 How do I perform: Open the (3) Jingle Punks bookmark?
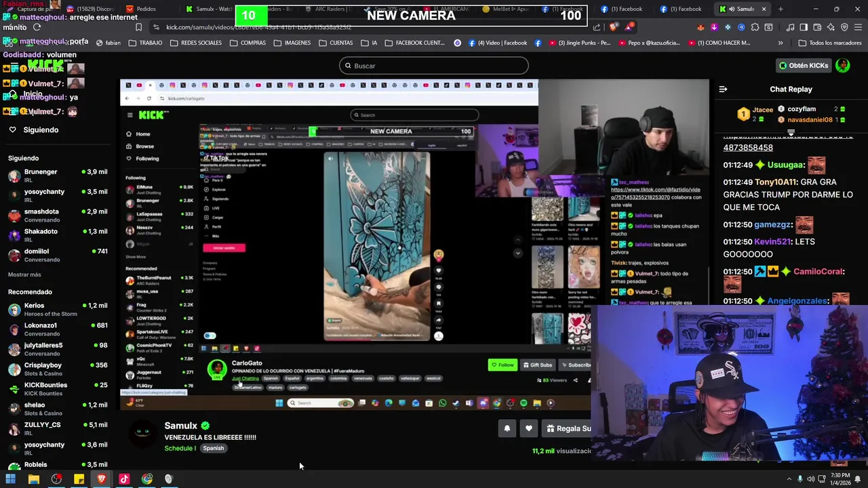tap(578, 43)
